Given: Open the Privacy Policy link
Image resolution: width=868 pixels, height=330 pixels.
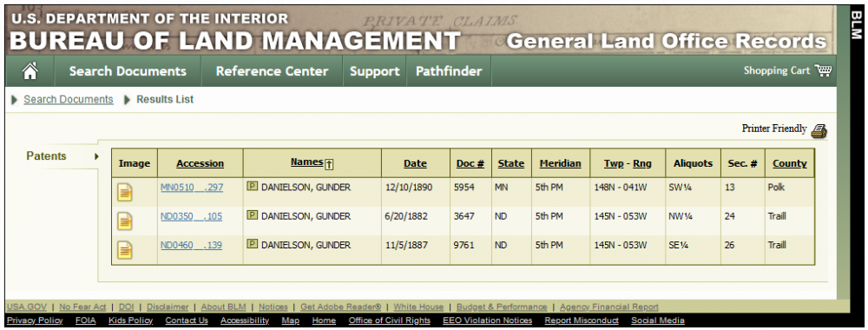Looking at the screenshot, I should coord(35,320).
